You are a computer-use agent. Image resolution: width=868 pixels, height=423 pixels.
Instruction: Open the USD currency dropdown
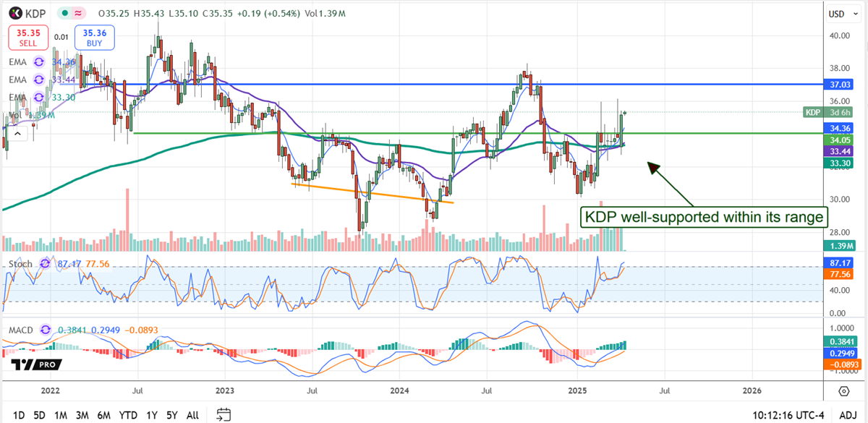pos(844,14)
